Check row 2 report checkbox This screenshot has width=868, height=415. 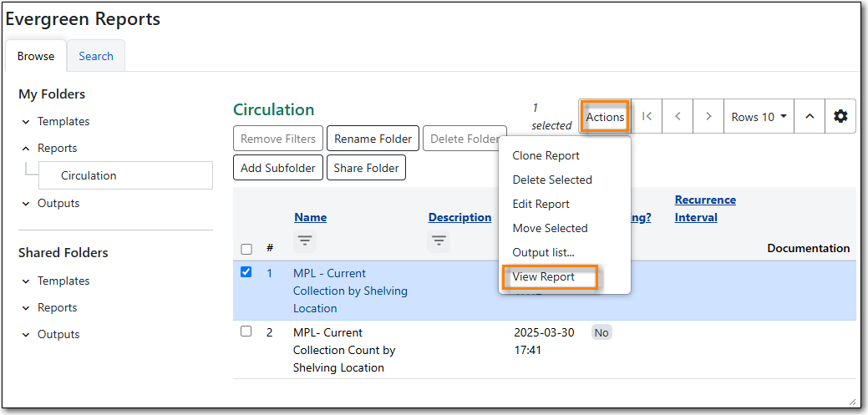click(246, 331)
